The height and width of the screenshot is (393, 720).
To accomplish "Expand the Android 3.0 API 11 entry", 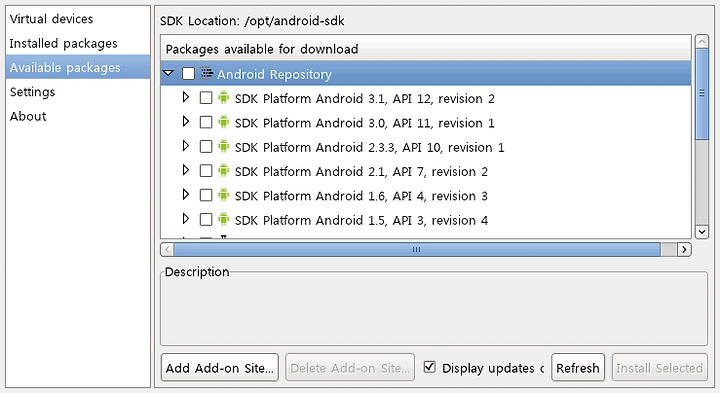I will tap(186, 122).
